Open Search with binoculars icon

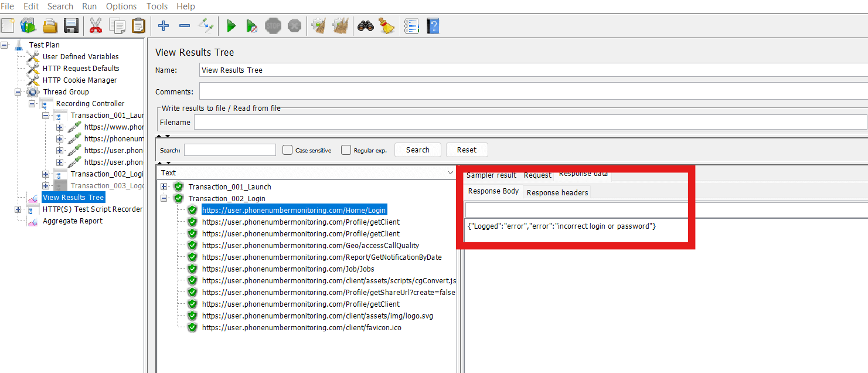pyautogui.click(x=366, y=26)
